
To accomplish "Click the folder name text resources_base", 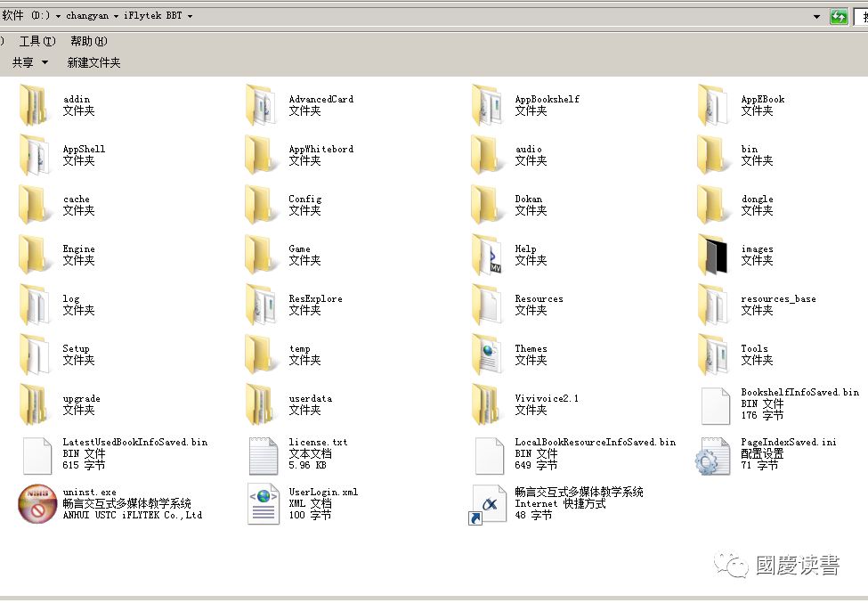I will tap(778, 298).
